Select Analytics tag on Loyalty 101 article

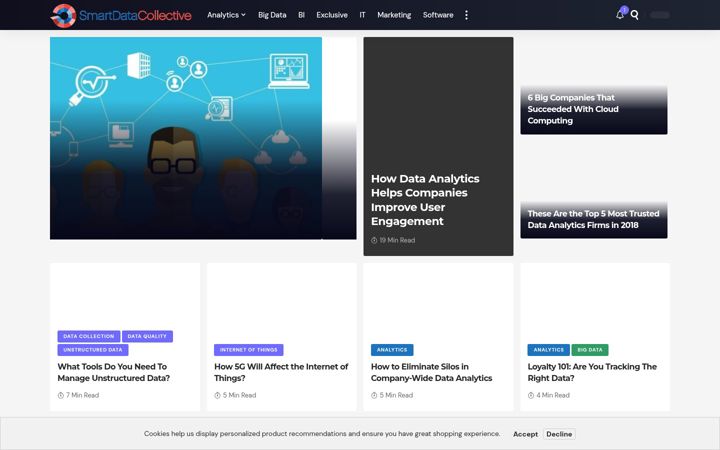[548, 350]
